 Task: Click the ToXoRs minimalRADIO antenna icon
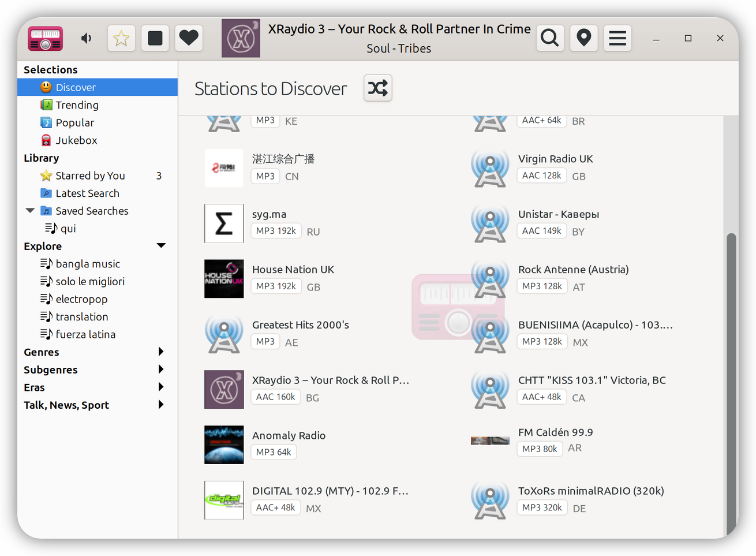490,500
